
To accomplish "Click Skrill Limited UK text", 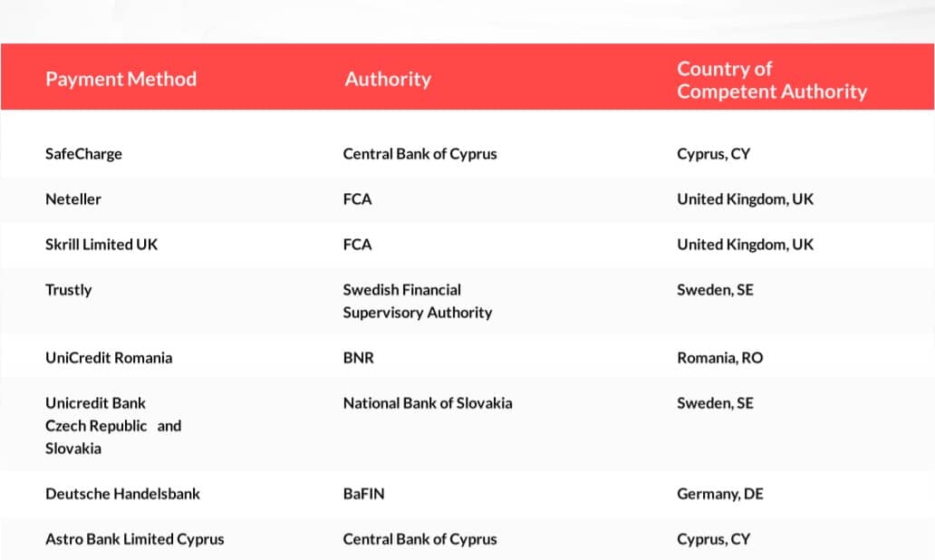I will click(x=101, y=245).
